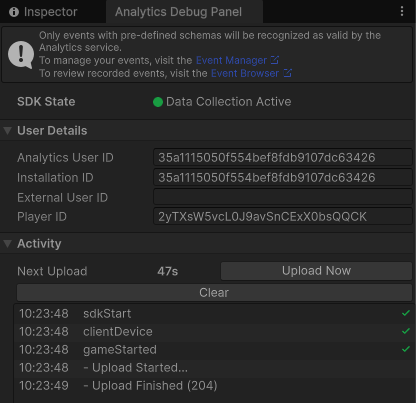Open the Event Manager link
Viewport: 416px width, 403px height.
(x=231, y=60)
